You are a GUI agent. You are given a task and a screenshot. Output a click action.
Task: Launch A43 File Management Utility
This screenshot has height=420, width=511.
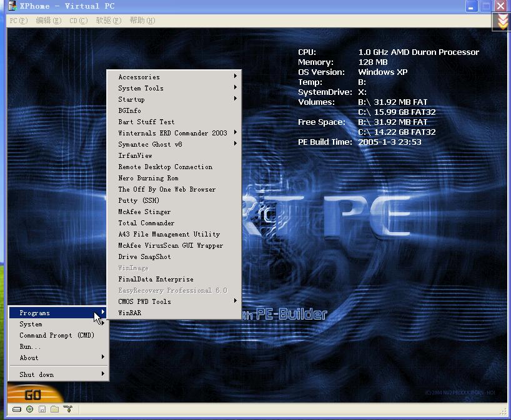point(174,234)
